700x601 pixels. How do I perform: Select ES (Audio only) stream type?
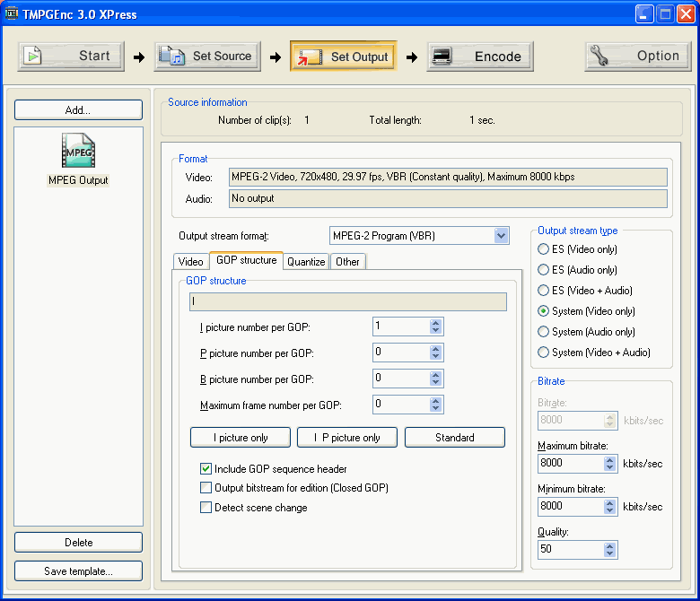(543, 269)
